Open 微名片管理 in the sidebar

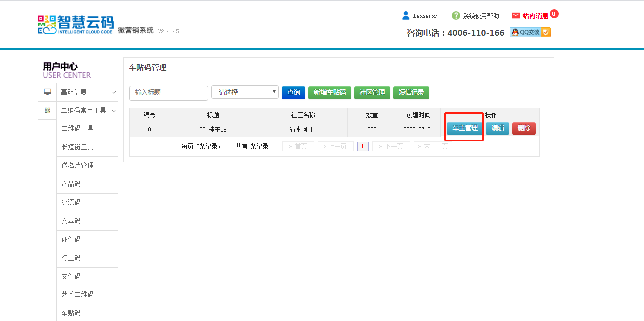78,165
